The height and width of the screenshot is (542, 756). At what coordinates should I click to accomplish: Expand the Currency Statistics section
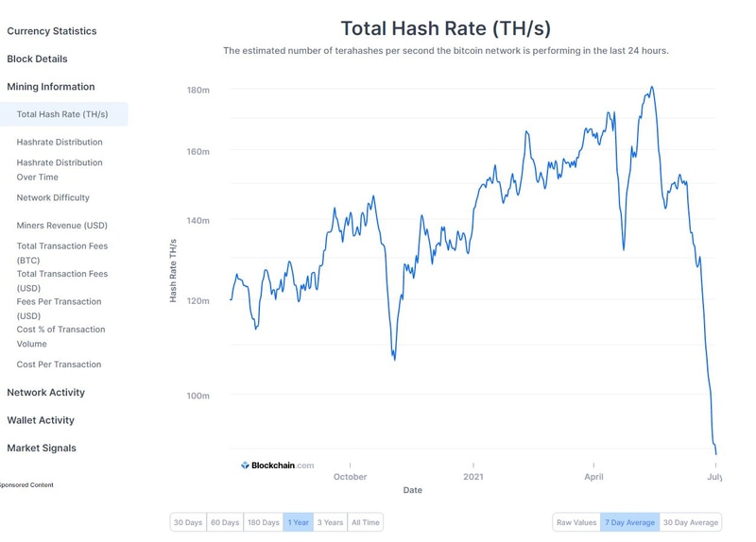point(52,31)
